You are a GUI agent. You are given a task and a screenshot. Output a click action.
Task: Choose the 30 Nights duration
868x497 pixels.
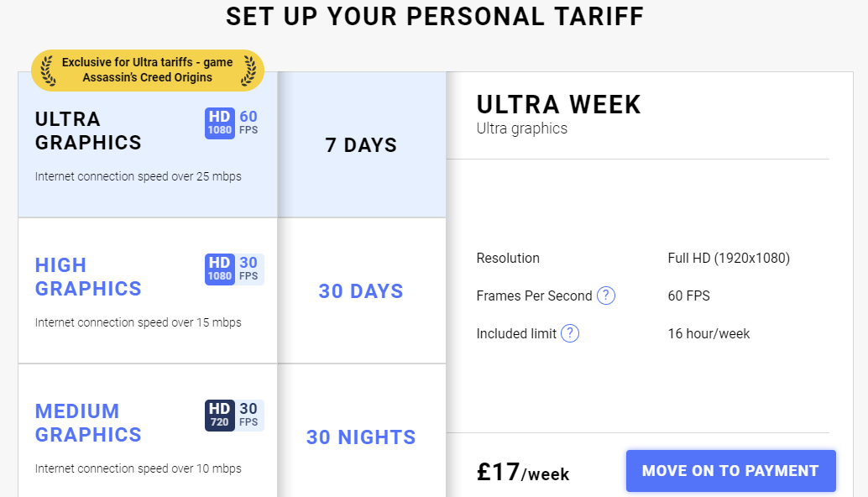point(362,431)
